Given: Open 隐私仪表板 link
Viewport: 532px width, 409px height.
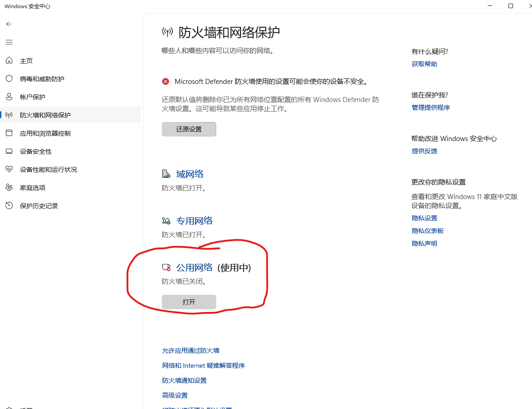Looking at the screenshot, I should tap(427, 231).
